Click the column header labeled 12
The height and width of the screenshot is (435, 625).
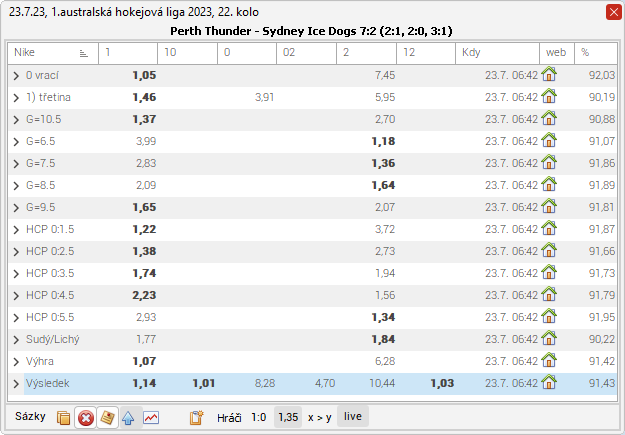pyautogui.click(x=426, y=53)
